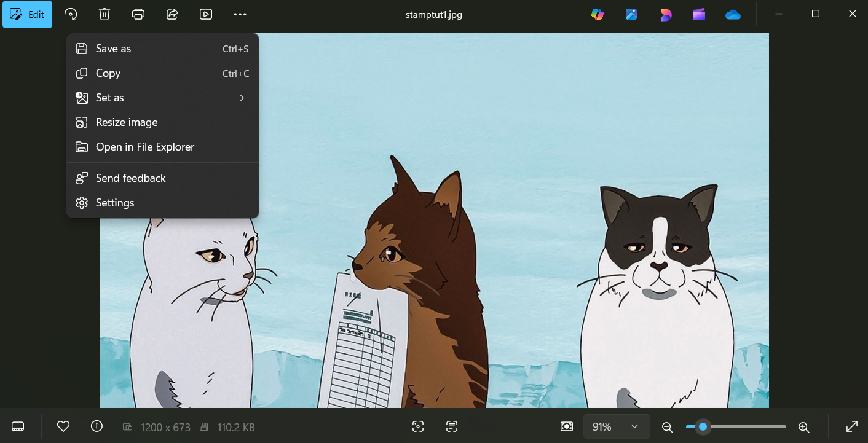The image size is (868, 443).
Task: Print the image via the printer icon
Action: [x=138, y=14]
